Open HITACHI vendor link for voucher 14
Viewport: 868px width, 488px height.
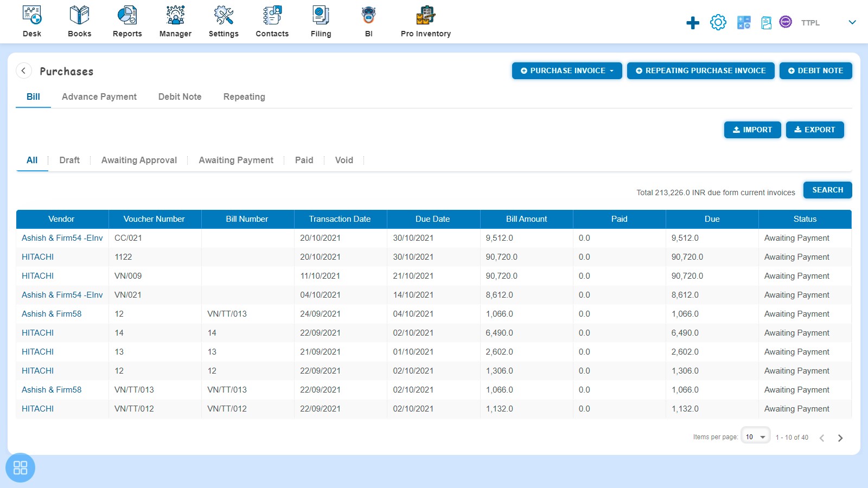tap(37, 333)
